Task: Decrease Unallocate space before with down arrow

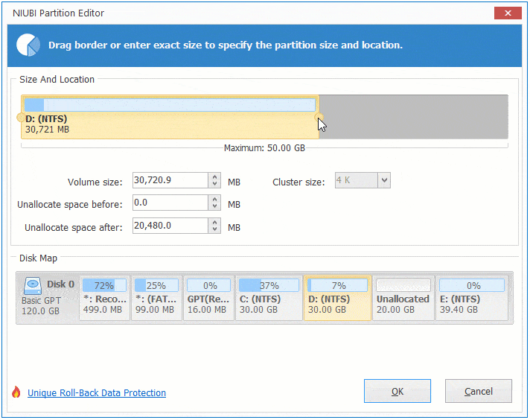Action: [215, 206]
